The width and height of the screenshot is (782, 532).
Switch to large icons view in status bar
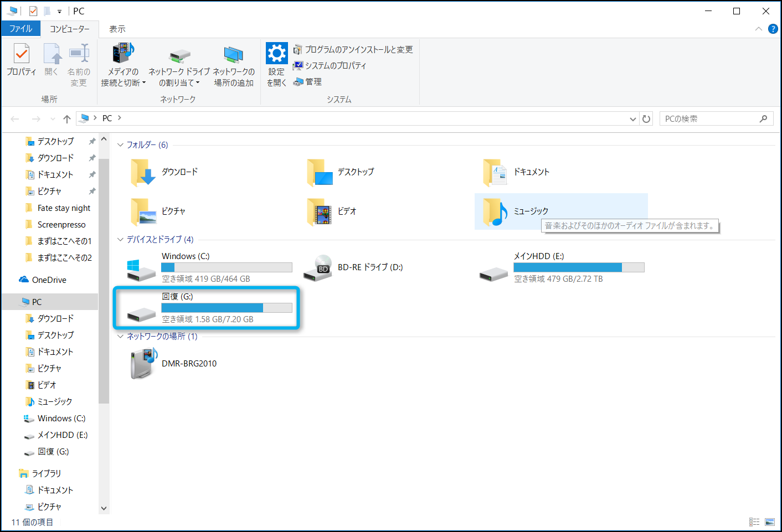coord(770,522)
